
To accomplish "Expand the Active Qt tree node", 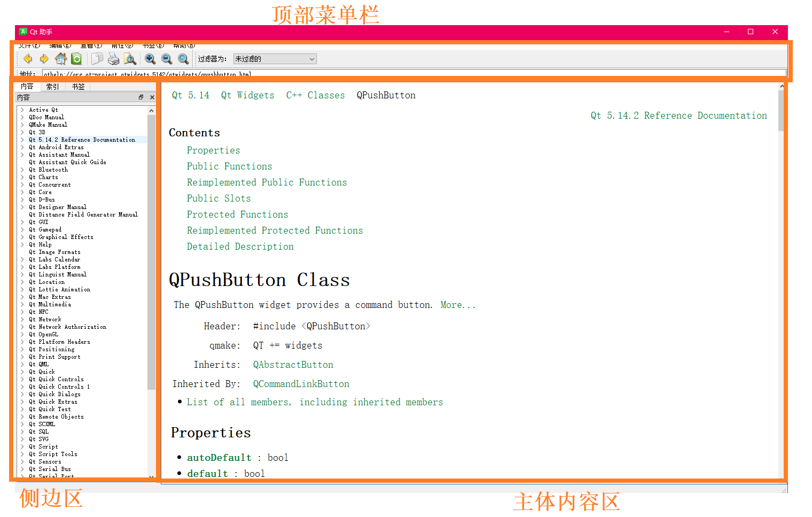I will click(x=22, y=110).
